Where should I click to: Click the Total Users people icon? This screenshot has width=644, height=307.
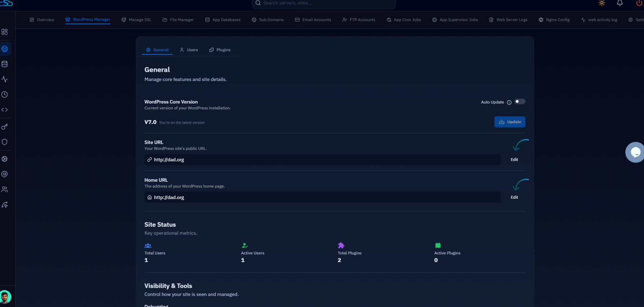(148, 246)
